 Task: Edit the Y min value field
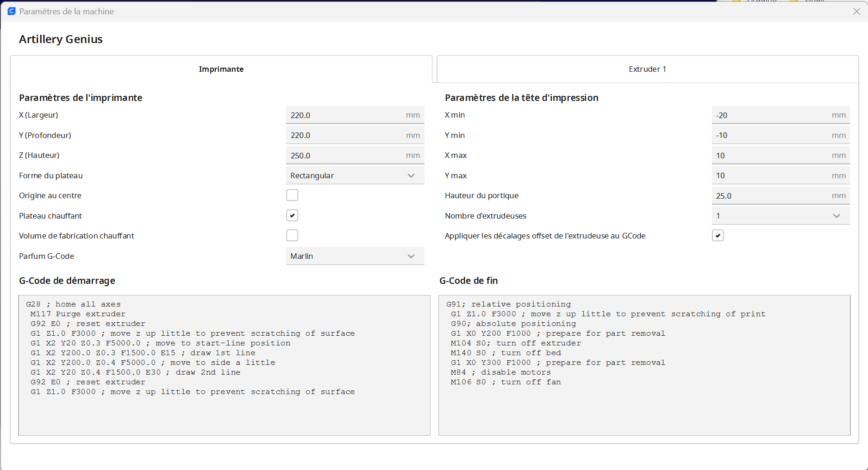(x=781, y=135)
